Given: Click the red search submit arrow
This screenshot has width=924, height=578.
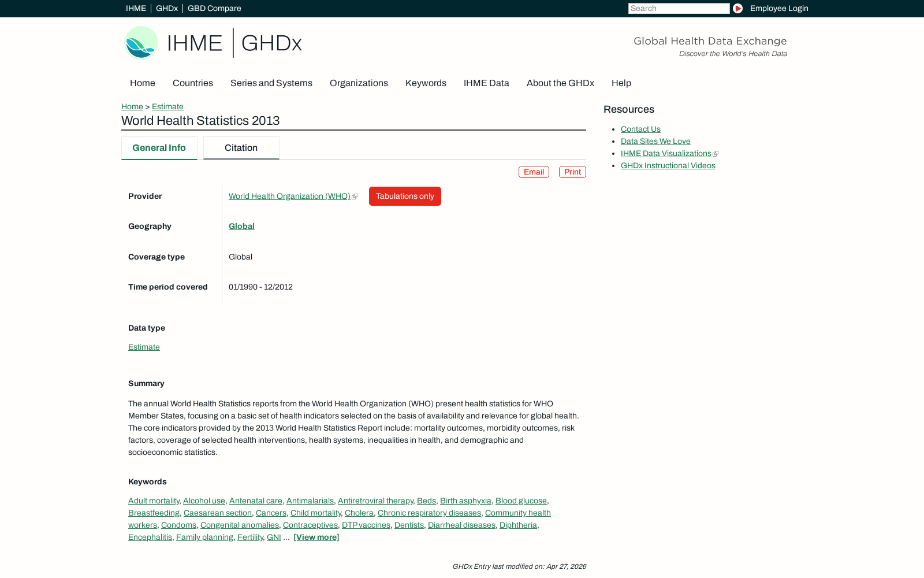Looking at the screenshot, I should coord(737,8).
